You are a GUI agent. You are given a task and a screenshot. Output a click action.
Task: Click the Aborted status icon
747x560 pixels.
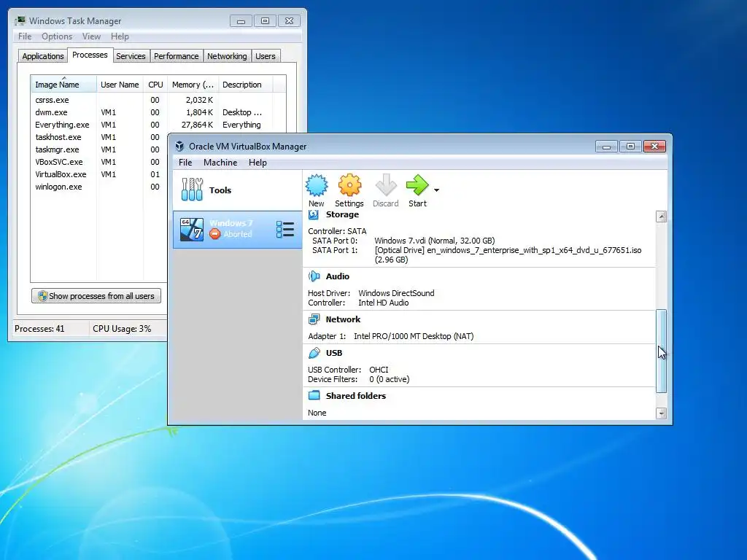[215, 234]
